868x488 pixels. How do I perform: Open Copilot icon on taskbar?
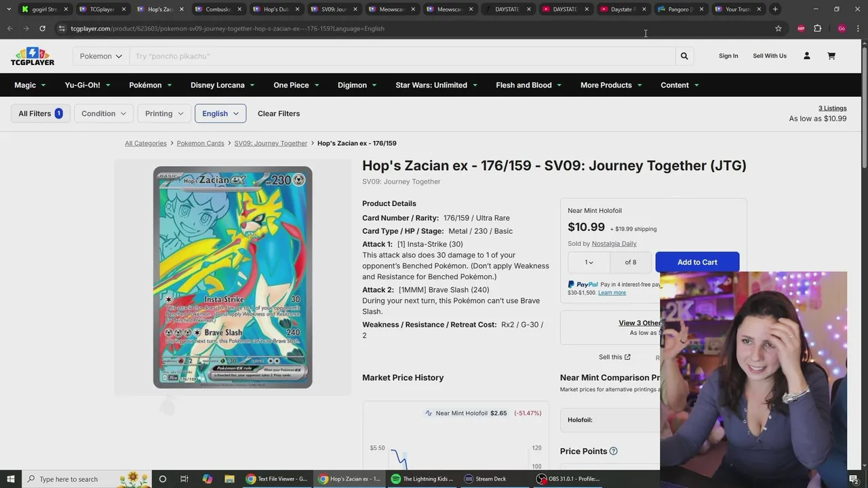[208, 479]
